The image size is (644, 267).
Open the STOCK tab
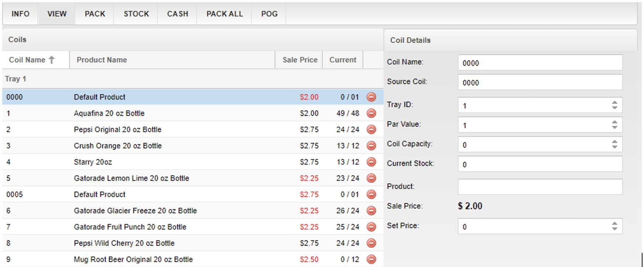pyautogui.click(x=136, y=14)
